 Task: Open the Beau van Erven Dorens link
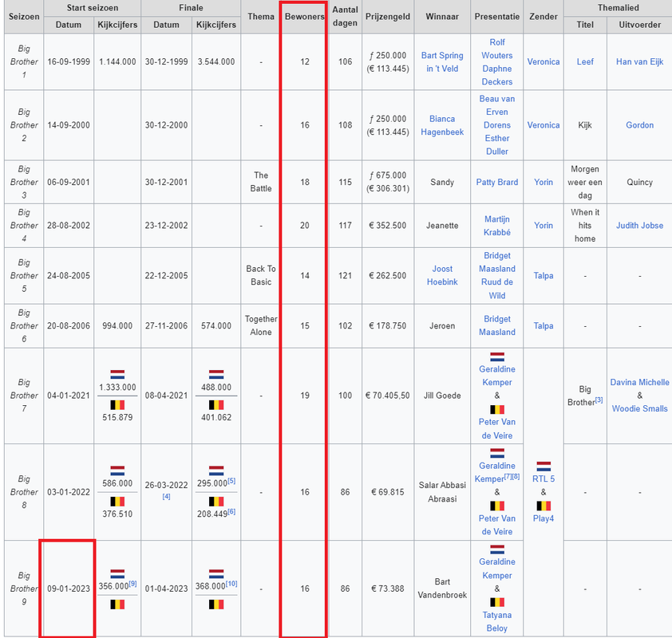(496, 112)
